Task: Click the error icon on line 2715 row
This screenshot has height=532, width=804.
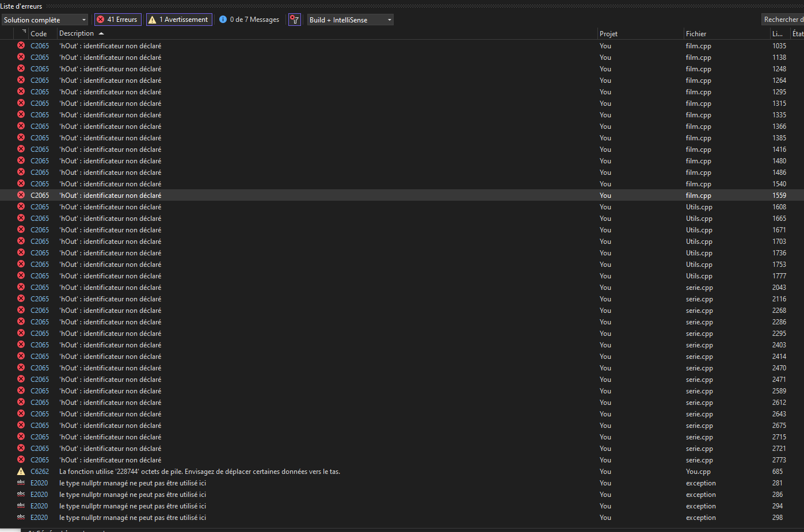Action: [21, 437]
